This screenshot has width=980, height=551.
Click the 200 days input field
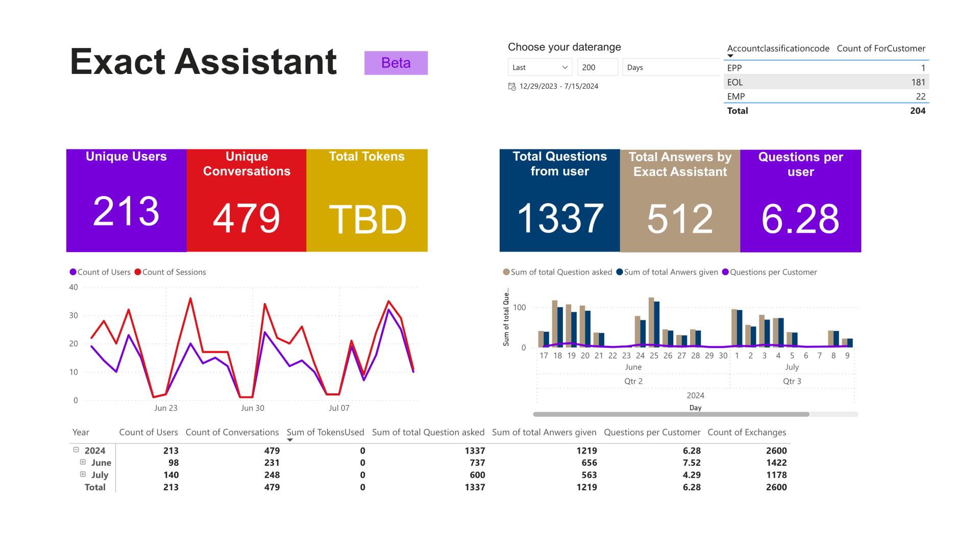point(597,67)
